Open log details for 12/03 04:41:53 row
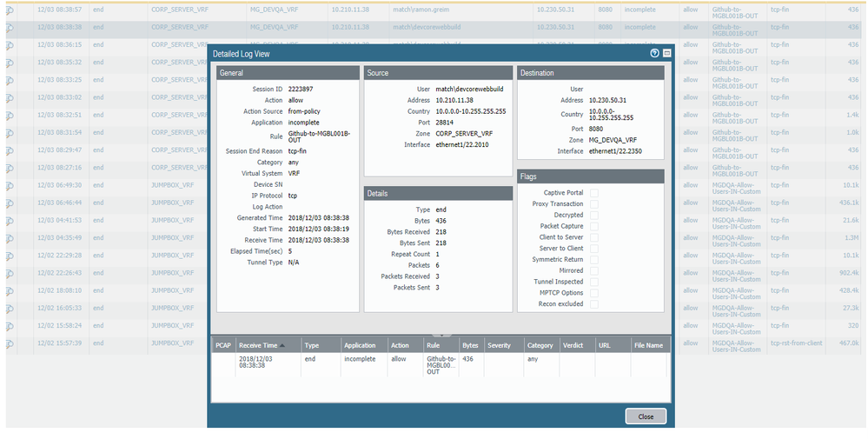This screenshot has height=439, width=868. click(x=10, y=222)
